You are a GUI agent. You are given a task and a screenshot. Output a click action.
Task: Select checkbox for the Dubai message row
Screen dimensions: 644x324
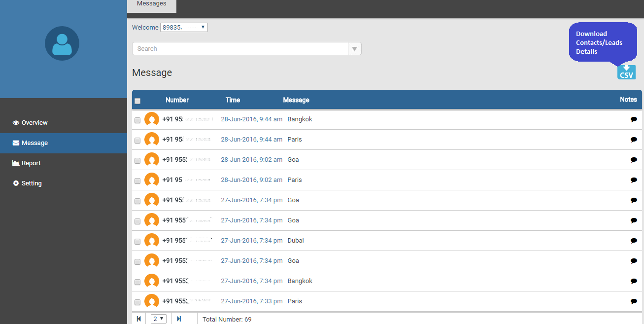click(x=137, y=242)
